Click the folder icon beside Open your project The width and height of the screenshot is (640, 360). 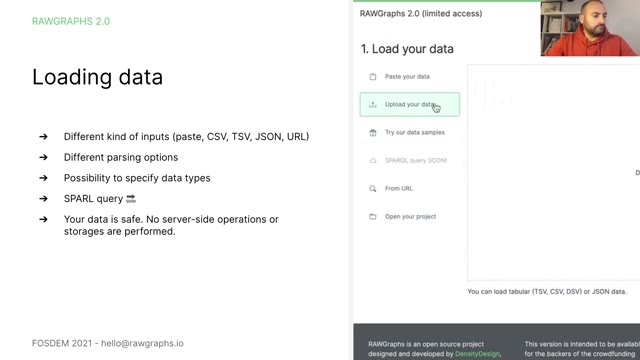click(373, 217)
